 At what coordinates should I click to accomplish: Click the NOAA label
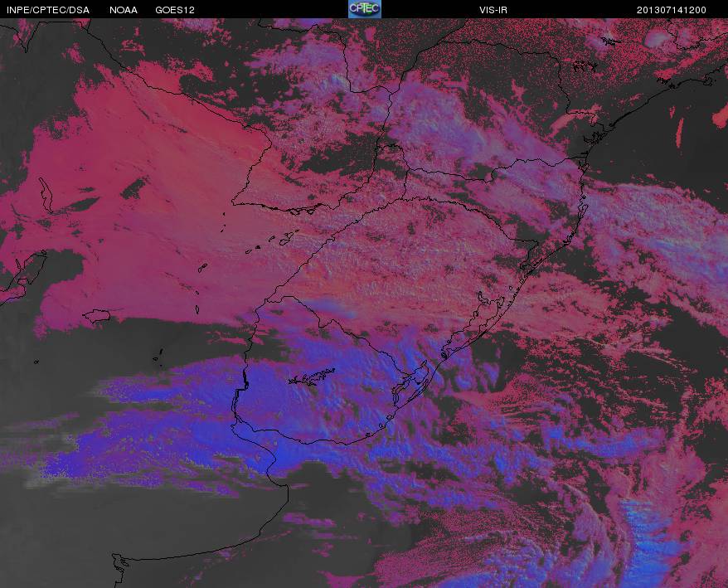(x=123, y=10)
